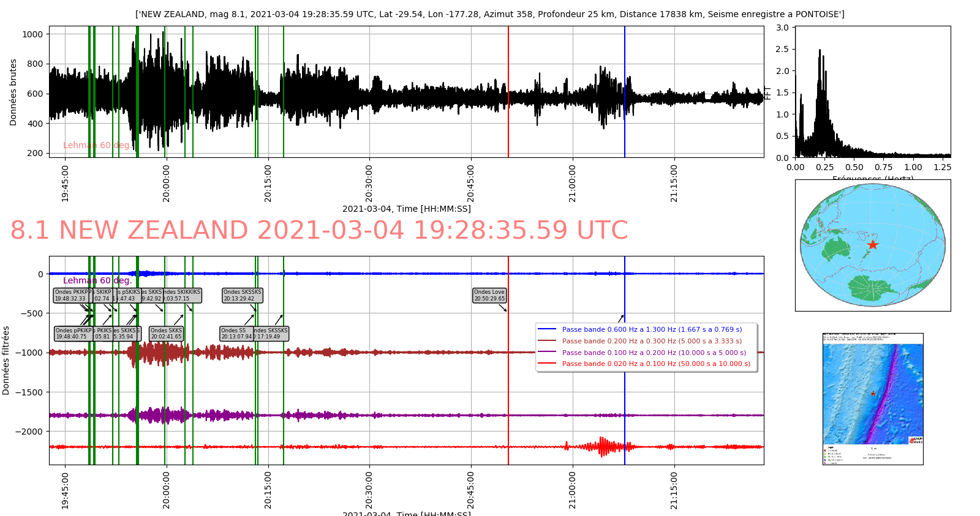Click the Ondes PKIKP 19:48:32.33 label
The width and height of the screenshot is (980, 516).
(x=71, y=296)
